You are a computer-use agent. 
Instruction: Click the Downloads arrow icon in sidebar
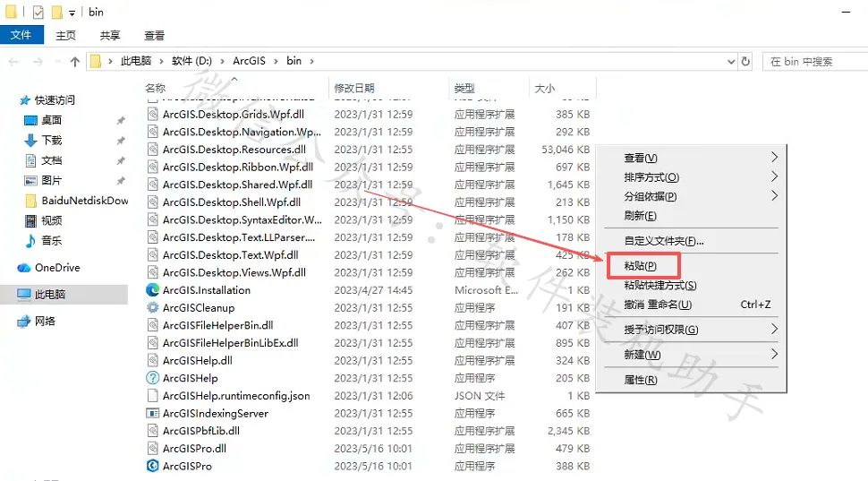(x=31, y=141)
